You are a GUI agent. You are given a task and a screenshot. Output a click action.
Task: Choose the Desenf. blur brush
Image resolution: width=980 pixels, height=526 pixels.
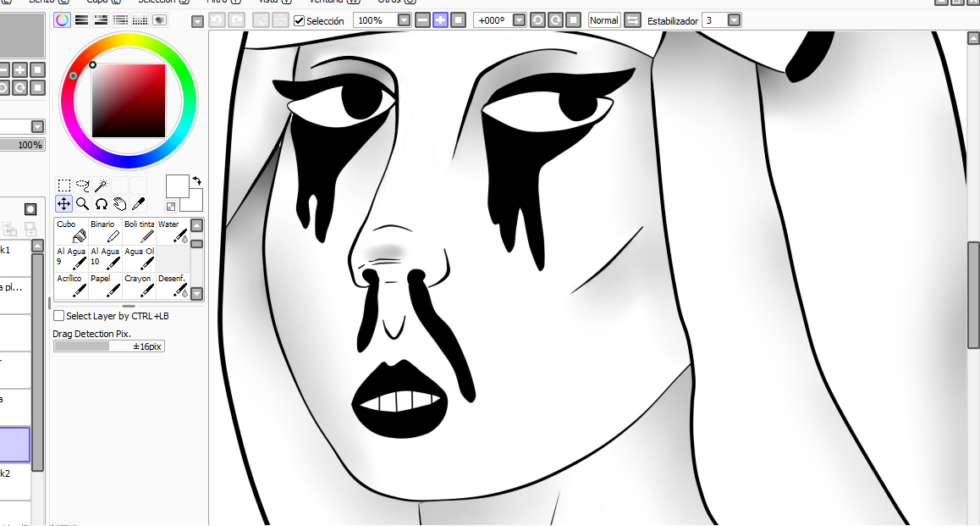[x=173, y=285]
